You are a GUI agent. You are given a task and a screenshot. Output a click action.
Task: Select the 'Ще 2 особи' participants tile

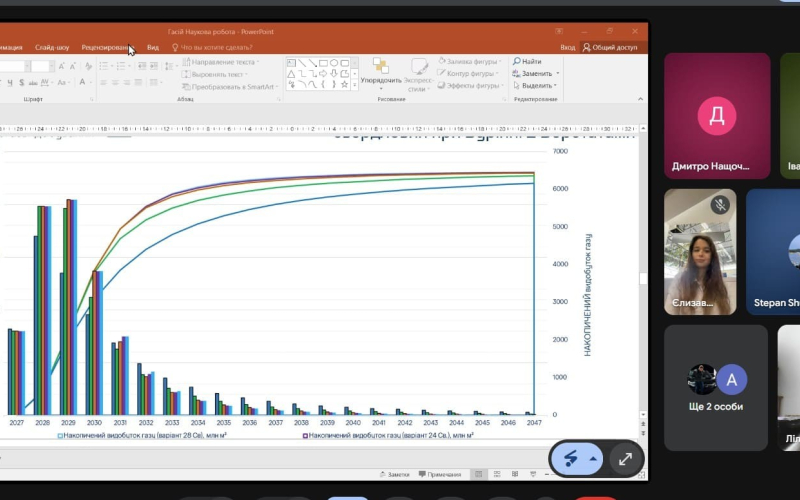coord(718,388)
